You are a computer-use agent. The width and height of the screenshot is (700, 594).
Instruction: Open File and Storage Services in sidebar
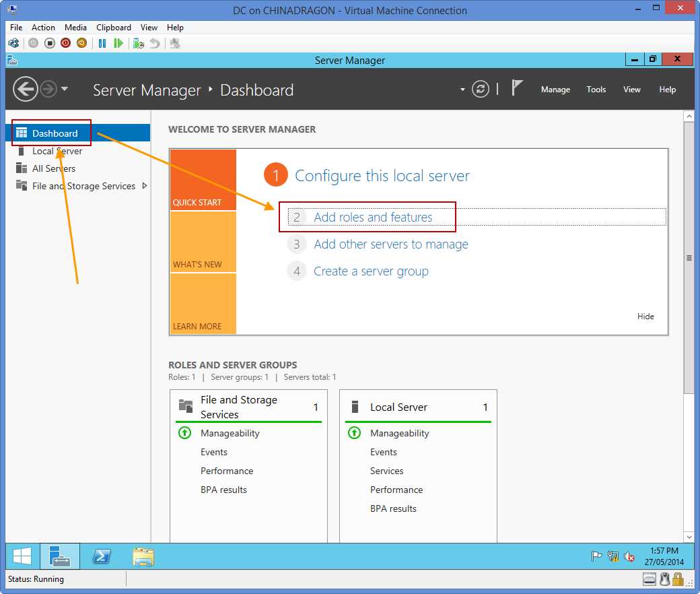78,186
